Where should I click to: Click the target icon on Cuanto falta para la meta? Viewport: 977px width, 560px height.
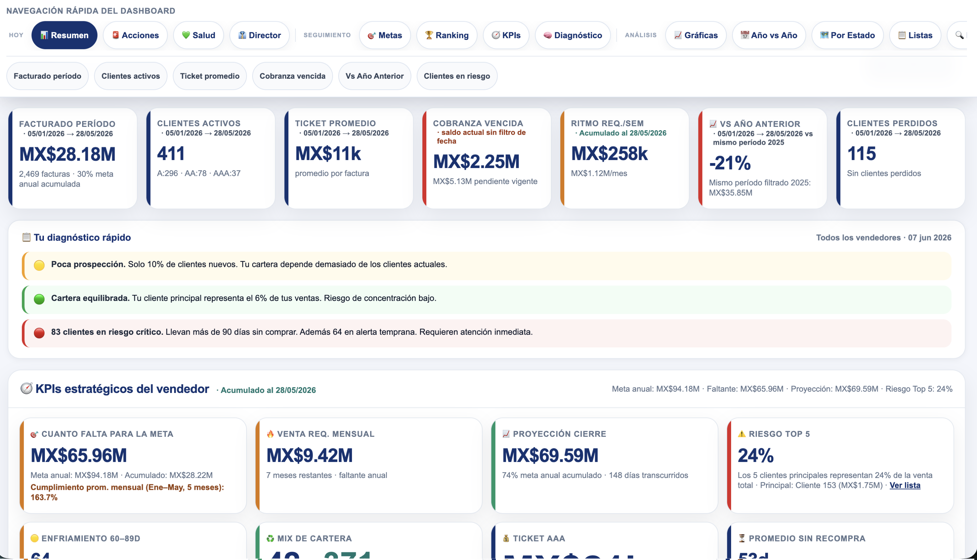click(x=34, y=434)
